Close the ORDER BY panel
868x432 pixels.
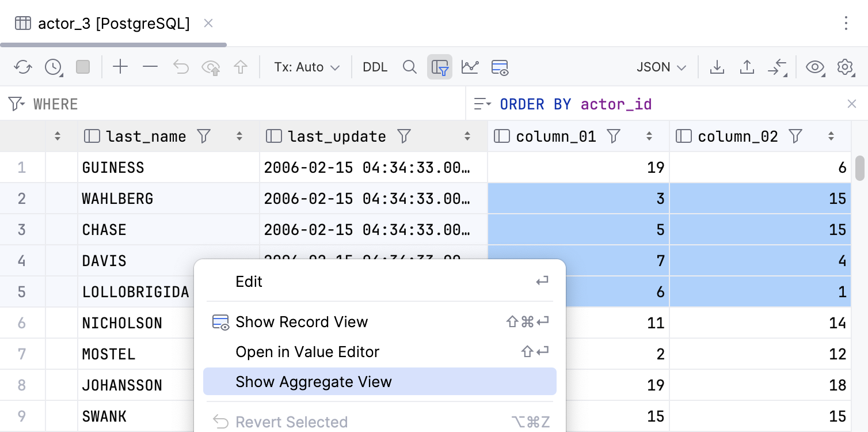click(x=851, y=104)
